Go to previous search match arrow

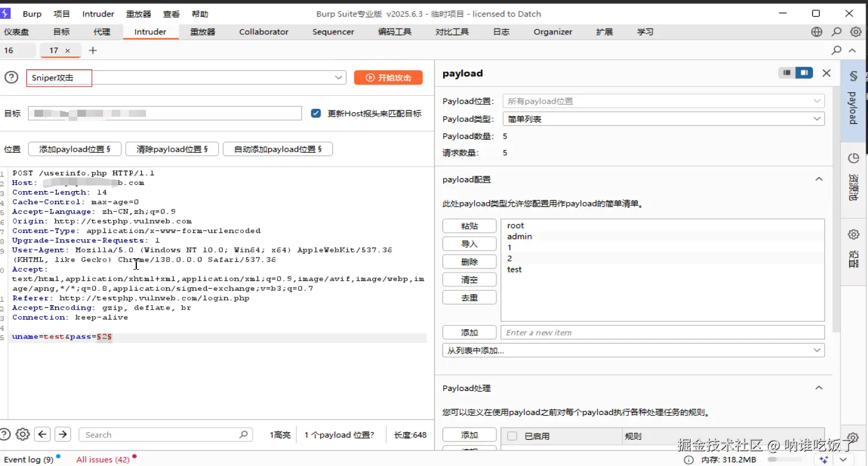[42, 435]
